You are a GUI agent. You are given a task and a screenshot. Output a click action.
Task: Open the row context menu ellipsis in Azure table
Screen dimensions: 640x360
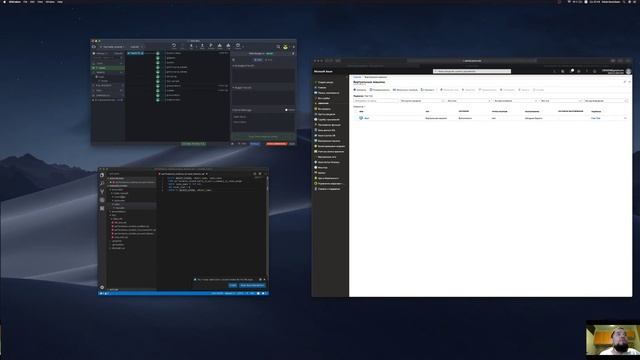625,118
